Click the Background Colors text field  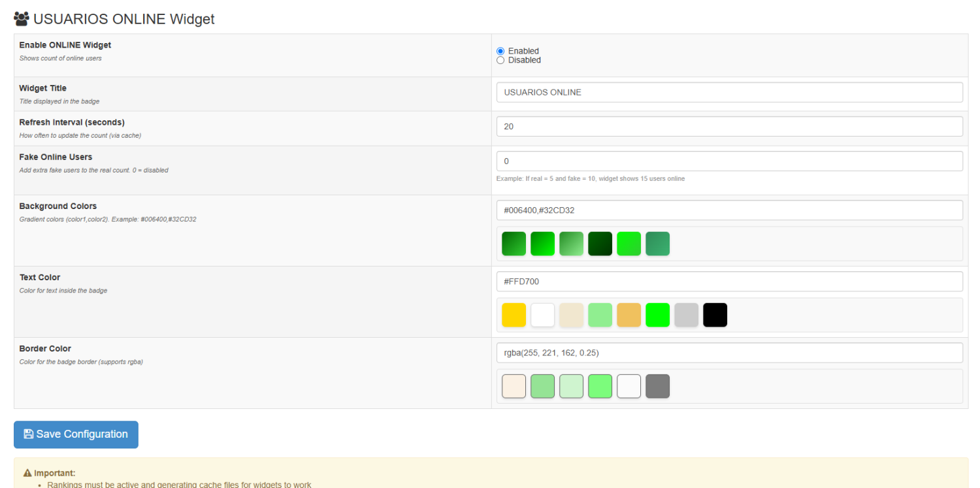tap(729, 210)
